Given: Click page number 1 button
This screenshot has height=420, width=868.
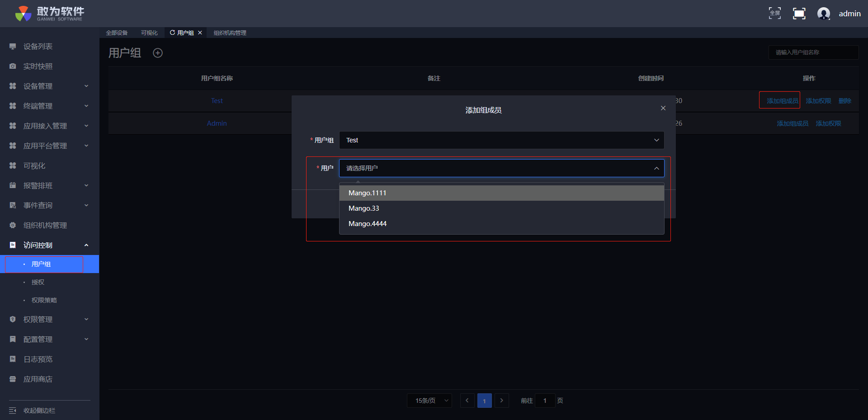Looking at the screenshot, I should coord(484,401).
